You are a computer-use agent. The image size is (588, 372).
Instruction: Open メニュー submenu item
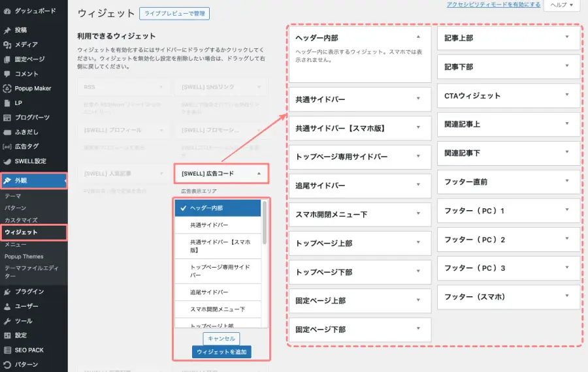pyautogui.click(x=16, y=245)
